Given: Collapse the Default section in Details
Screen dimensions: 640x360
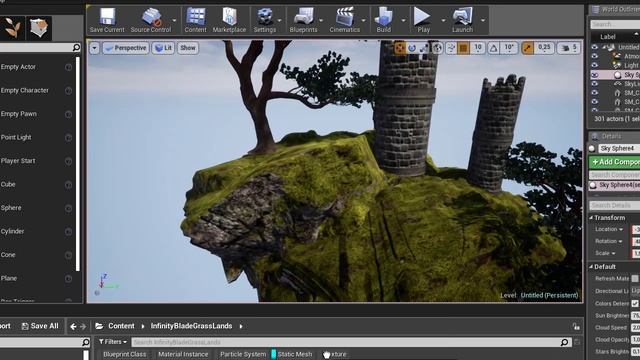Looking at the screenshot, I should (591, 267).
